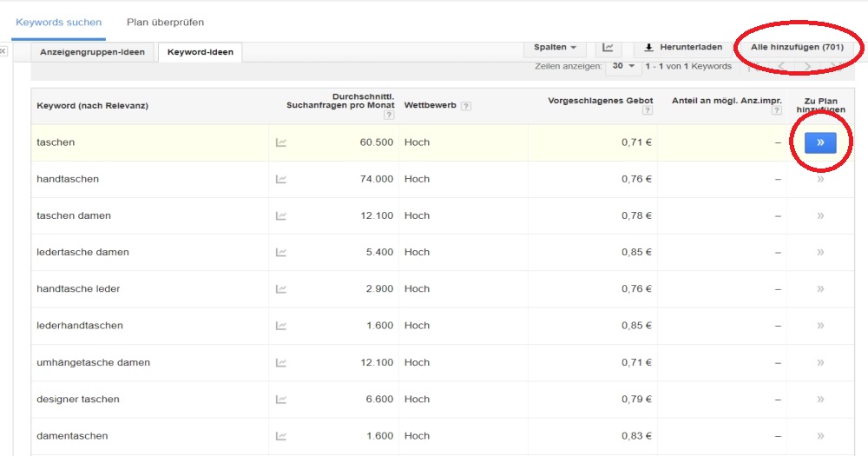The height and width of the screenshot is (456, 868).
Task: Open the Keywords suchen tab
Action: 59,23
